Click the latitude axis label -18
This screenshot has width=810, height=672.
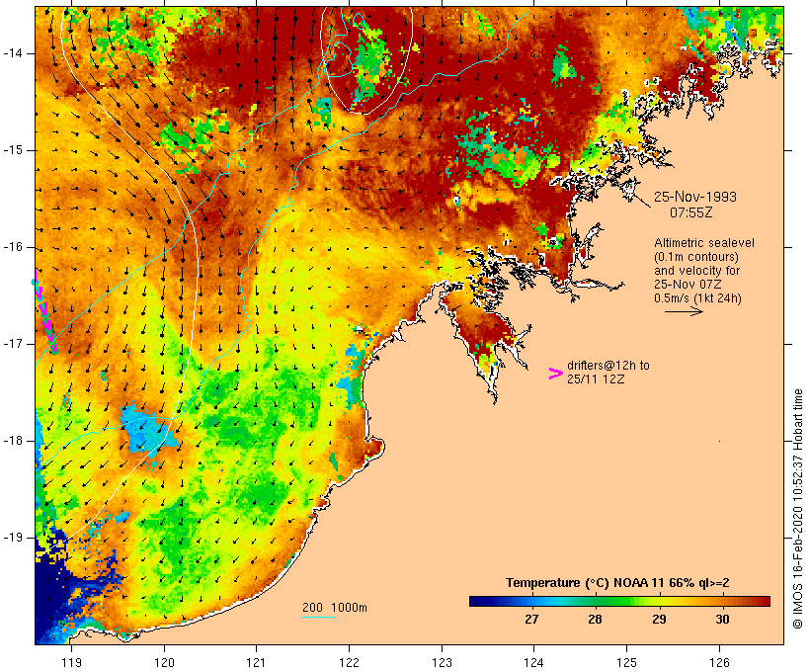(13, 441)
